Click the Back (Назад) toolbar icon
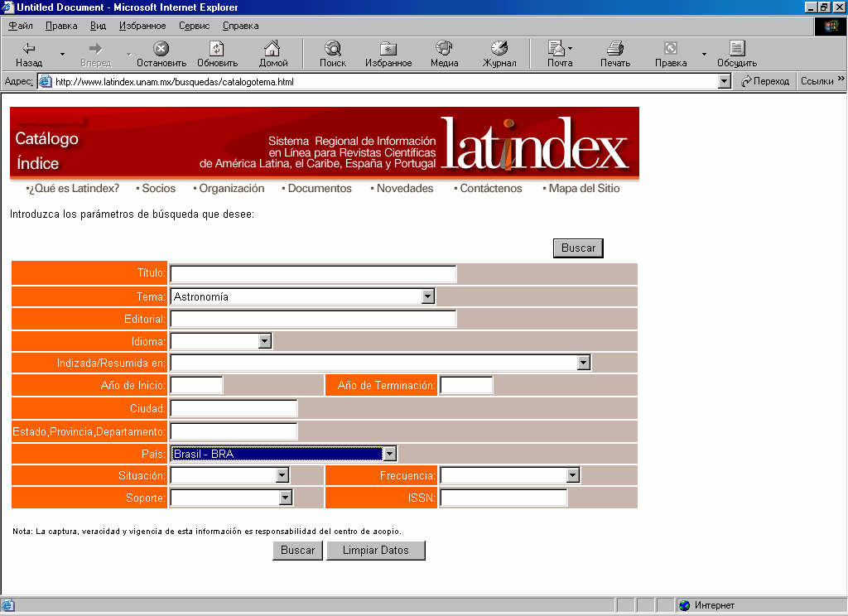 pyautogui.click(x=29, y=49)
